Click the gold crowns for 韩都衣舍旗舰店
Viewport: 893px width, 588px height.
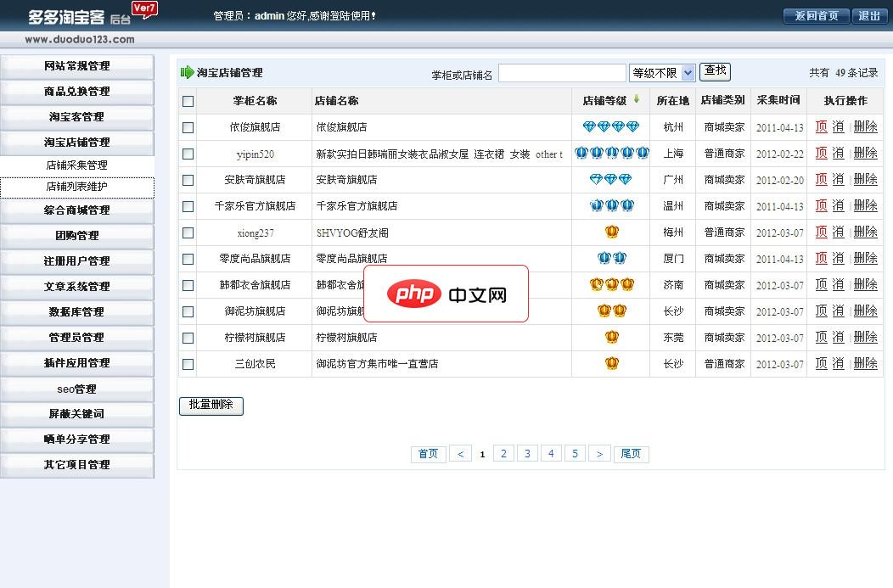[612, 285]
